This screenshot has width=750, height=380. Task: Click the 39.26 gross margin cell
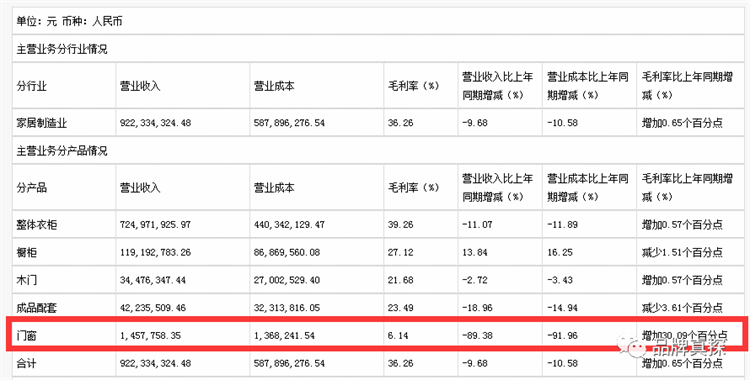coord(400,224)
